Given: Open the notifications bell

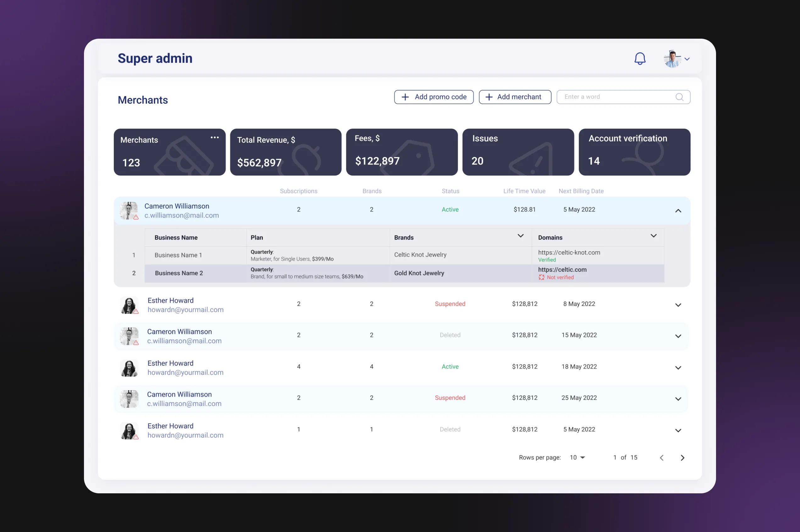Looking at the screenshot, I should pyautogui.click(x=640, y=59).
